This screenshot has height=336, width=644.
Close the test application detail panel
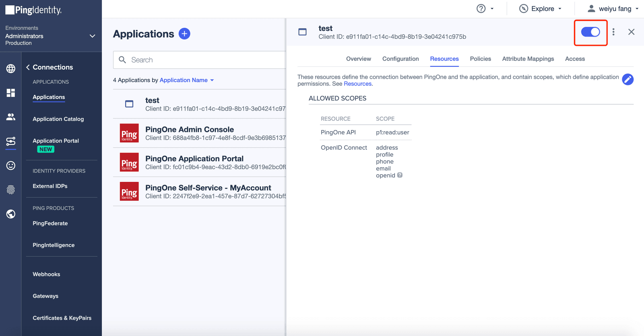[x=631, y=32]
